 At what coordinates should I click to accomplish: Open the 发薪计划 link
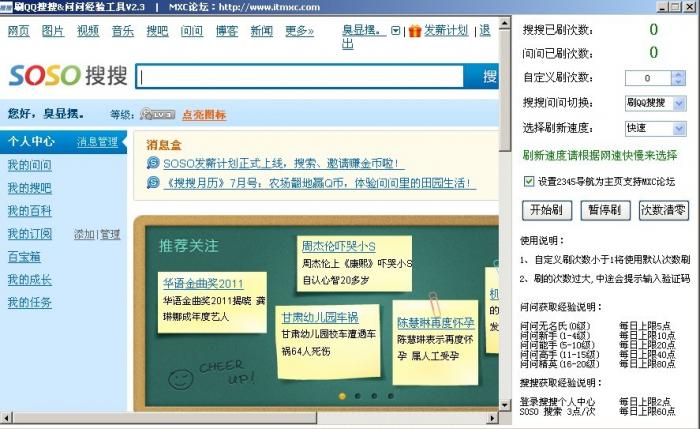click(x=446, y=30)
